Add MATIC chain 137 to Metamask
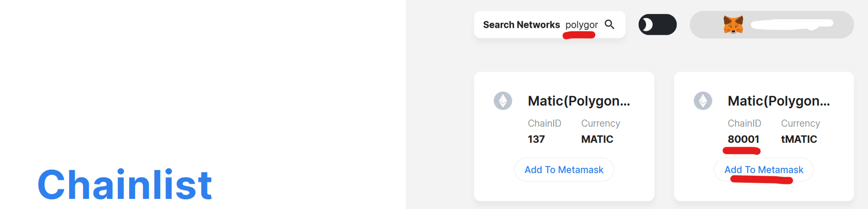The height and width of the screenshot is (209, 868). click(564, 170)
